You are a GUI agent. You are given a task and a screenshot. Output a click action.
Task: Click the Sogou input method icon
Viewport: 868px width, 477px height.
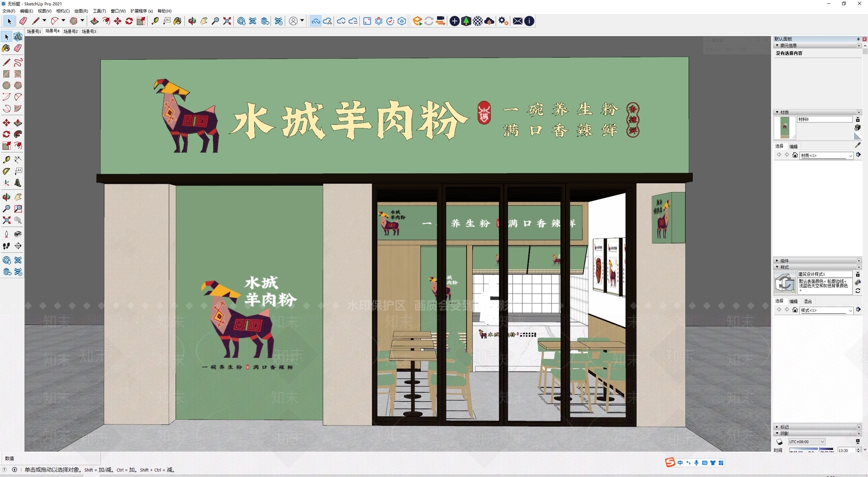pos(671,462)
